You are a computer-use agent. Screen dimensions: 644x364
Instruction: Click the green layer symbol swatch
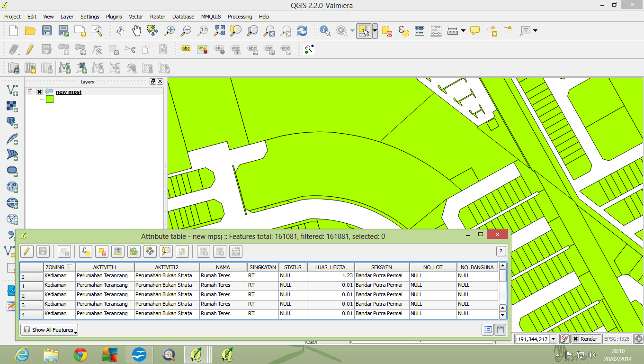pos(50,99)
